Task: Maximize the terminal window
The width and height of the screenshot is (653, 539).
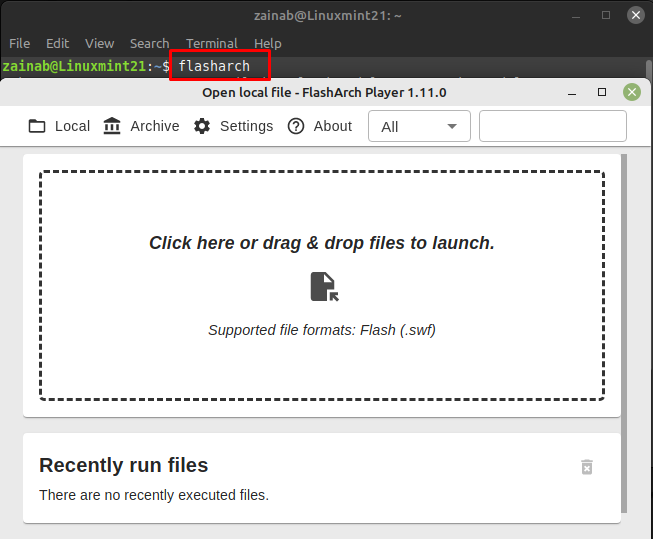Action: point(606,15)
